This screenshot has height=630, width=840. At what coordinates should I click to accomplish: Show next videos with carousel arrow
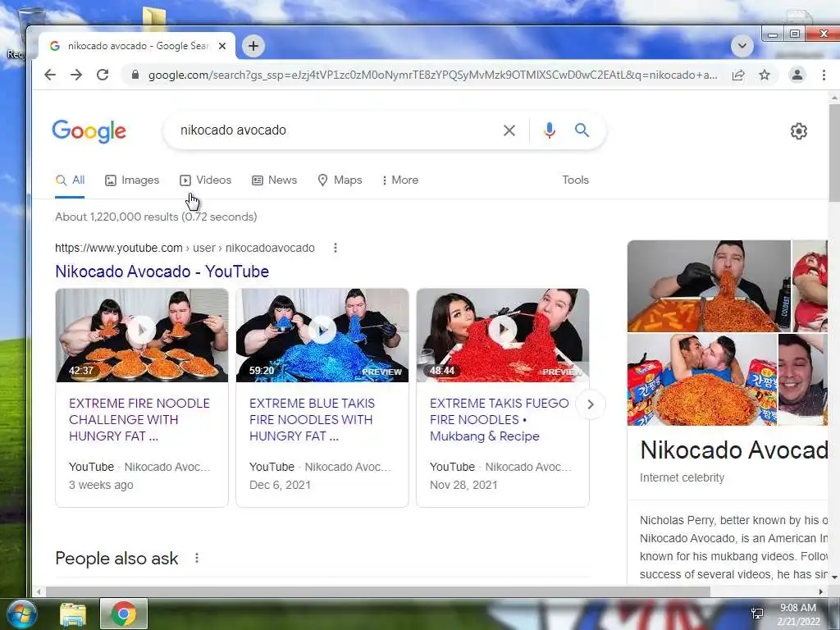591,404
